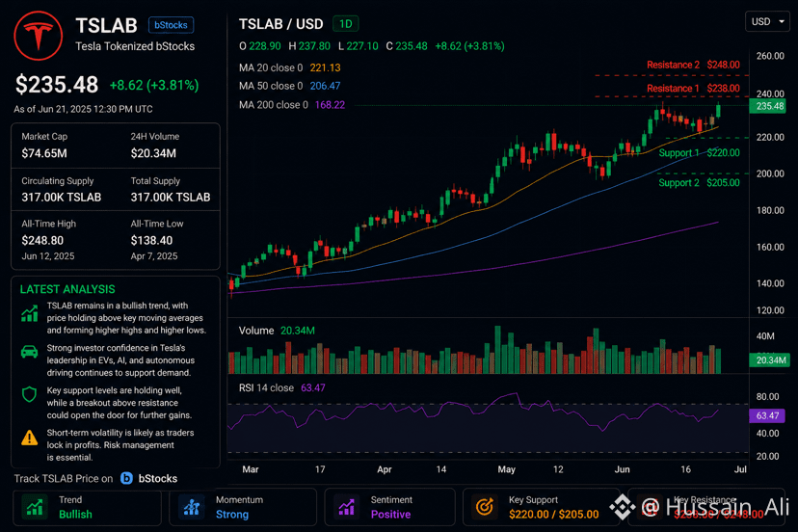Image resolution: width=798 pixels, height=532 pixels.
Task: Click the LATEST ANALYSIS heading
Action: [x=67, y=289]
